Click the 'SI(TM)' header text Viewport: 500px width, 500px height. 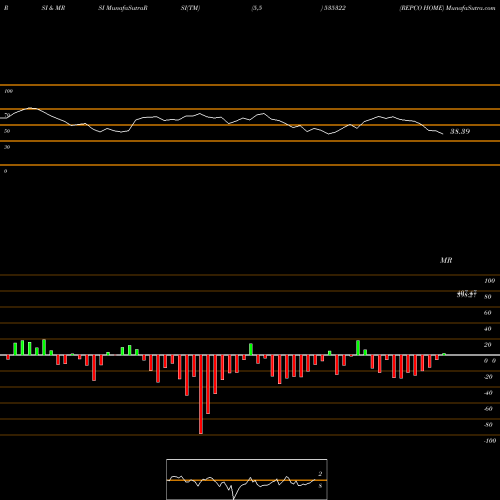coord(190,8)
